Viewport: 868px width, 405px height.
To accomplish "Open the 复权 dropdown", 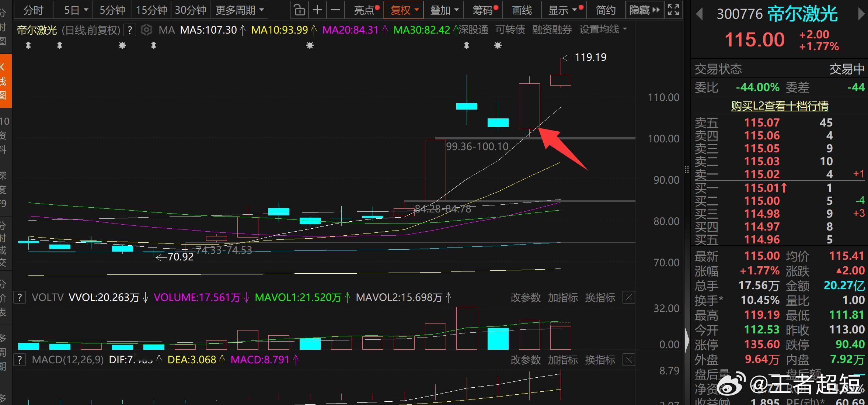I will pyautogui.click(x=404, y=10).
